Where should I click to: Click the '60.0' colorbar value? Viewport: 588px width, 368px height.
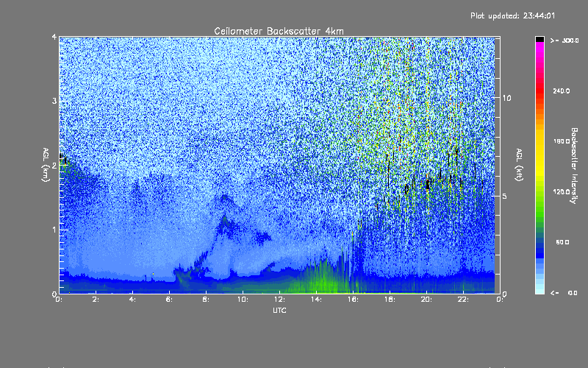(562, 242)
